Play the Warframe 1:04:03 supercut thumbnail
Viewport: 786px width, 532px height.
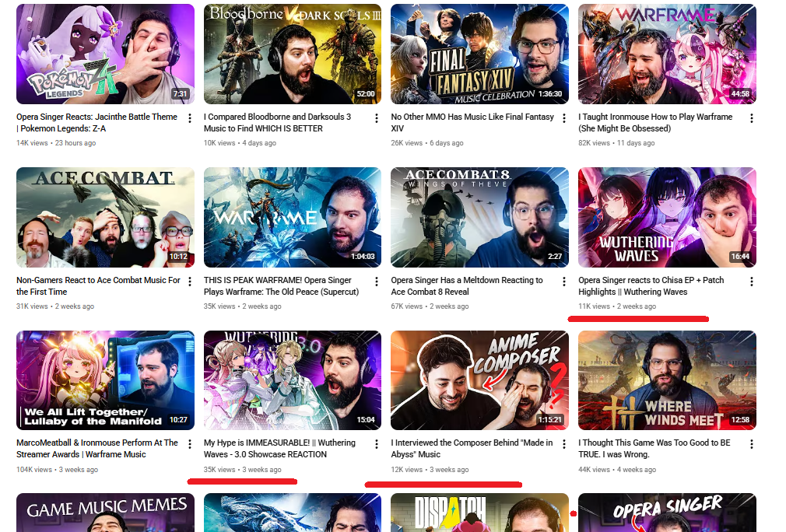point(293,218)
